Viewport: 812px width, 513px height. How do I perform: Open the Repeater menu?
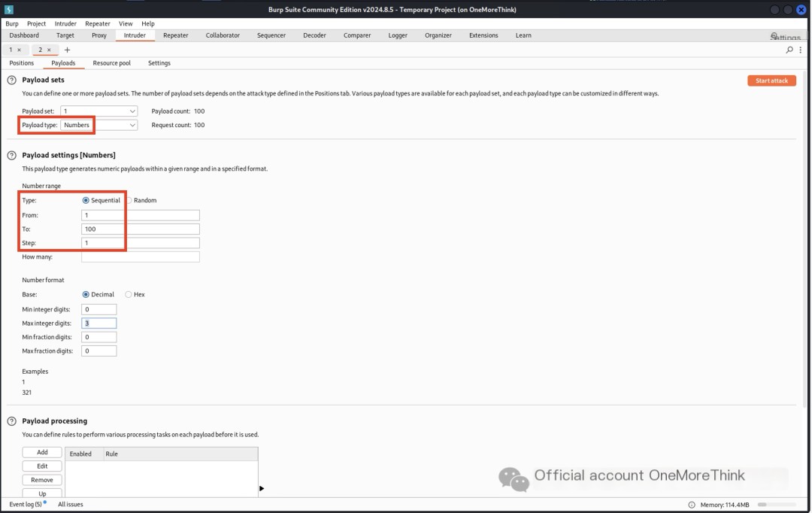[x=97, y=23]
